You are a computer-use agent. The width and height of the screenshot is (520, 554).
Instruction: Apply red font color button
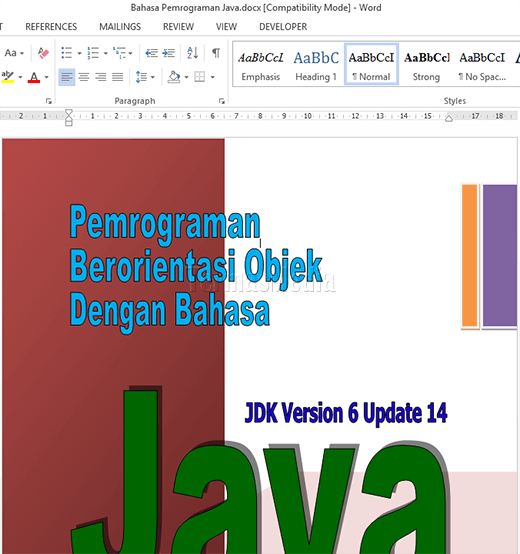(34, 77)
